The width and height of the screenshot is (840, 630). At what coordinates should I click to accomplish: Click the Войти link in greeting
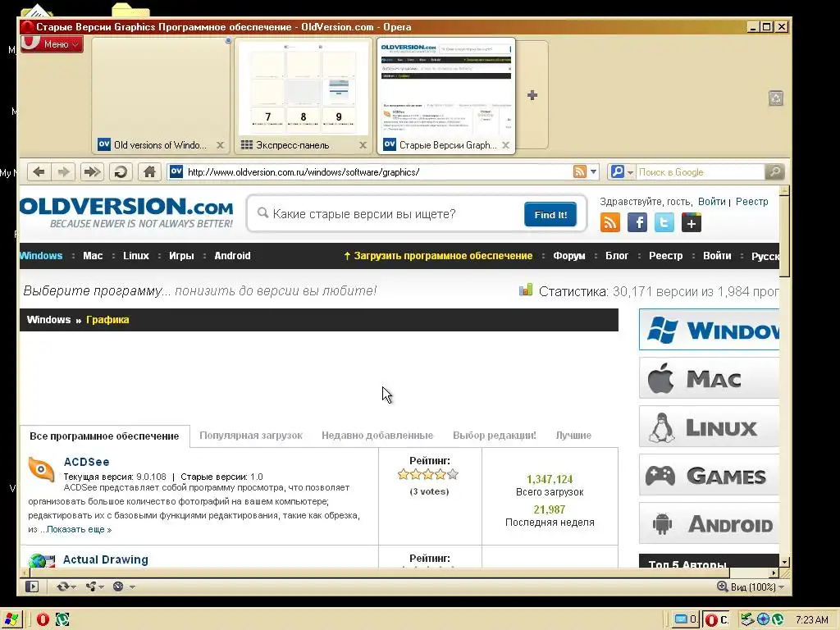coord(711,202)
